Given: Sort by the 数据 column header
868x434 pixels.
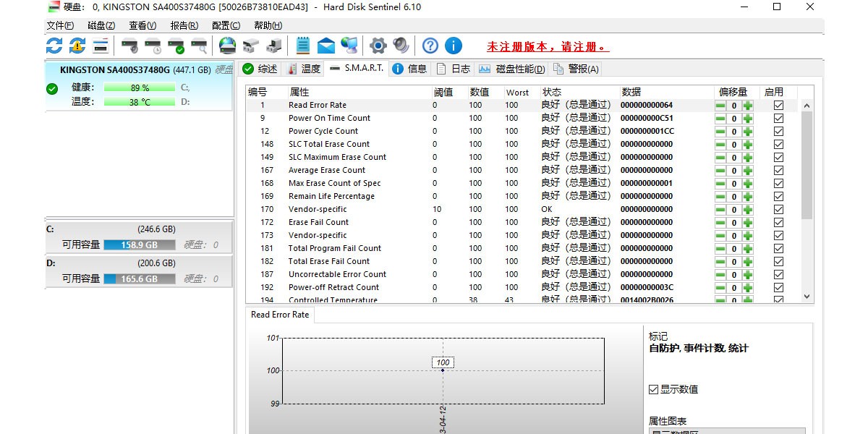Looking at the screenshot, I should 666,92.
